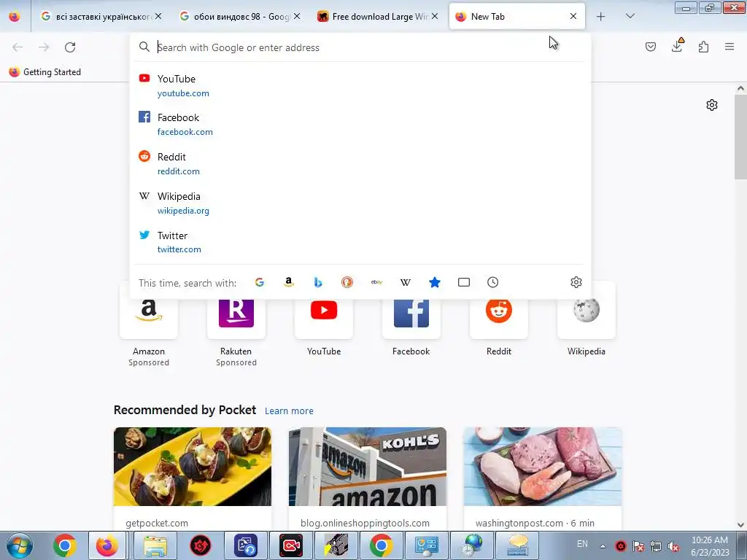Image resolution: width=747 pixels, height=560 pixels.
Task: Click Chrome icon next to Start button
Action: click(x=64, y=545)
